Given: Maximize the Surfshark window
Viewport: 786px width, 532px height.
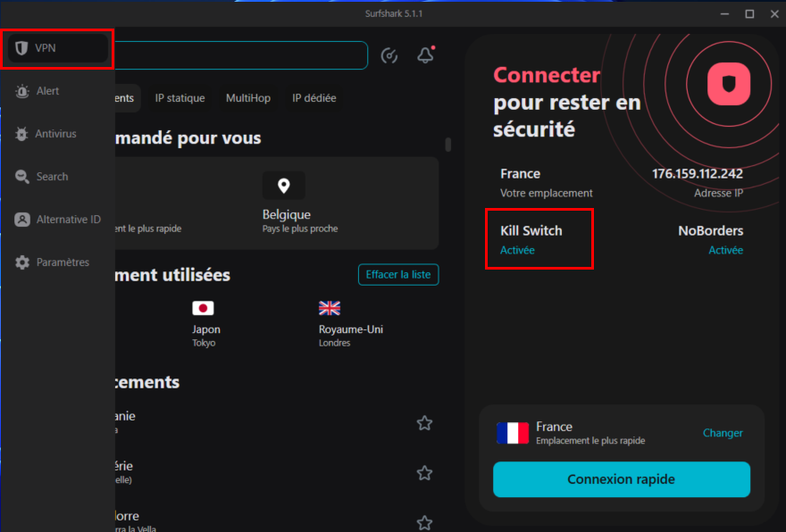Looking at the screenshot, I should click(x=749, y=13).
